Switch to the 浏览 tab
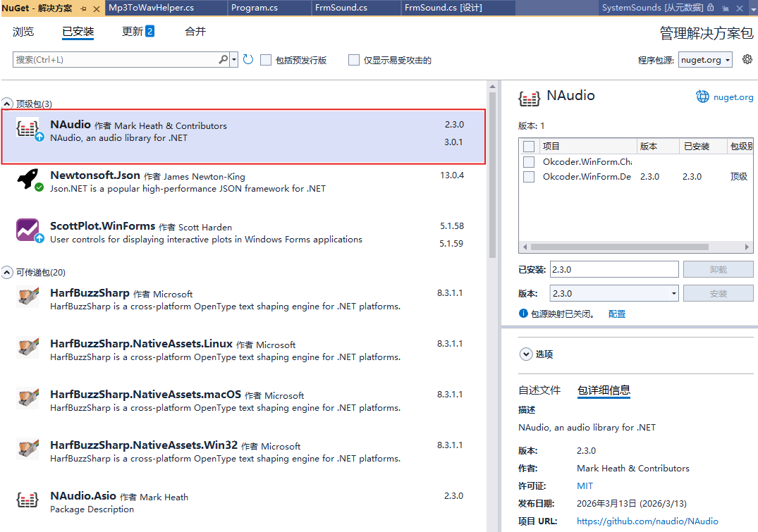Viewport: 758px width, 532px height. click(23, 32)
